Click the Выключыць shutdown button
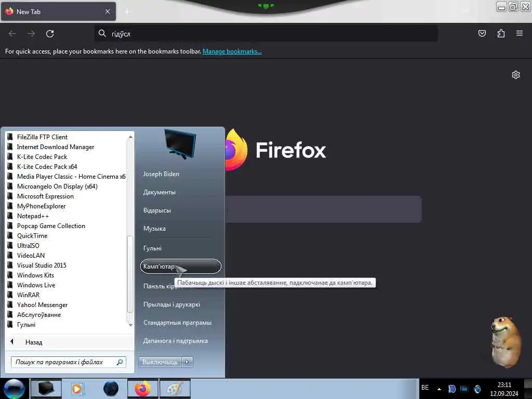This screenshot has height=399, width=532. point(160,362)
